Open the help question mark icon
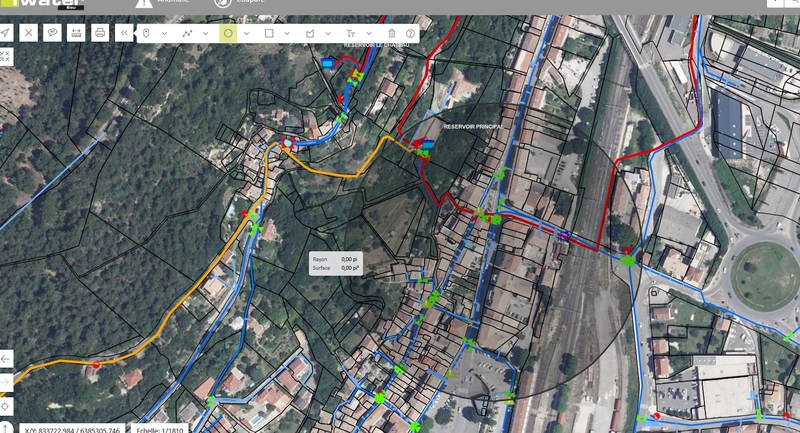The width and height of the screenshot is (800, 433). (x=410, y=33)
